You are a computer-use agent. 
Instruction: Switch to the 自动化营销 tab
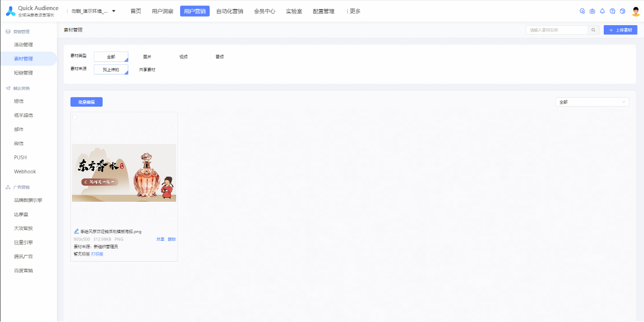click(x=229, y=11)
